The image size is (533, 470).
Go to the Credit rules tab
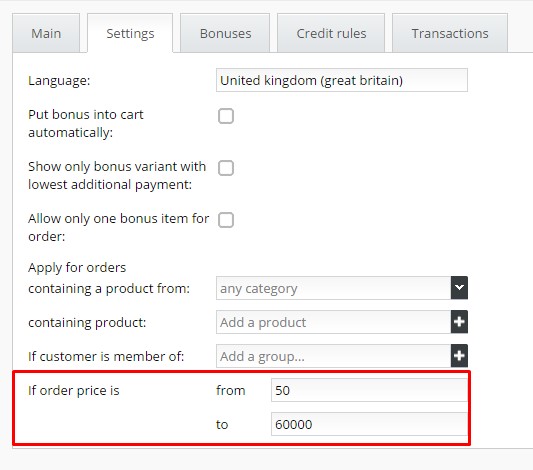331,33
